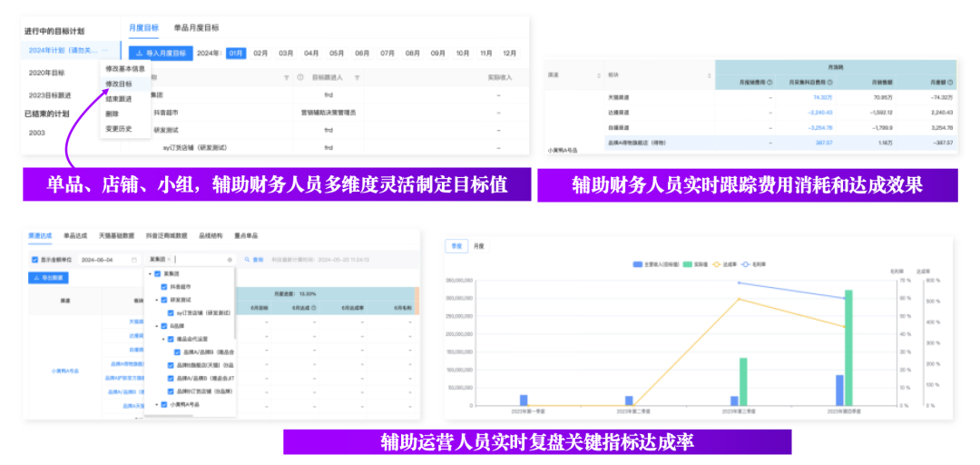Switch to 品线结构 tab
This screenshot has height=465, width=980.
[x=211, y=236]
